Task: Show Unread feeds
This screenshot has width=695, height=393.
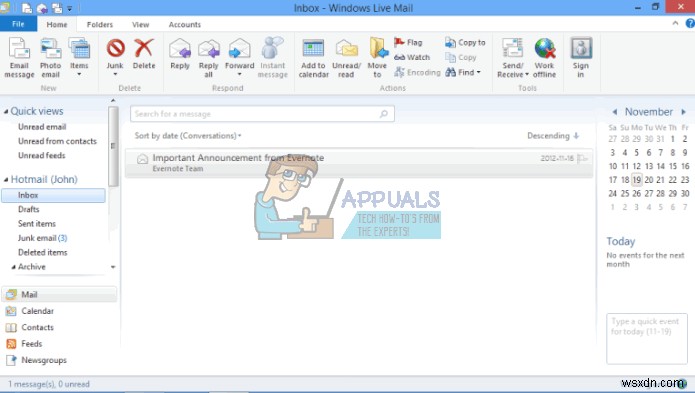Action: 42,156
